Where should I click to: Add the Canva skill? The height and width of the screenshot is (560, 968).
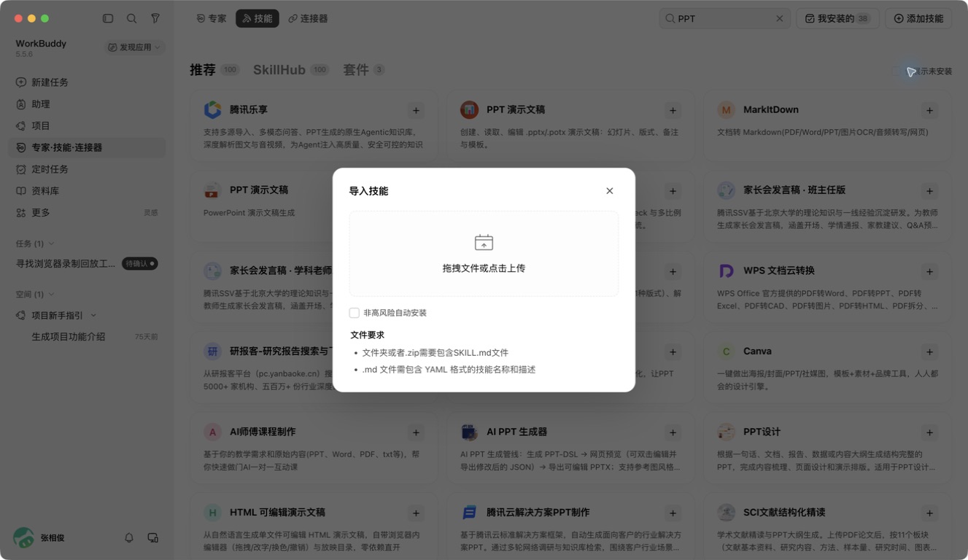[x=929, y=352]
